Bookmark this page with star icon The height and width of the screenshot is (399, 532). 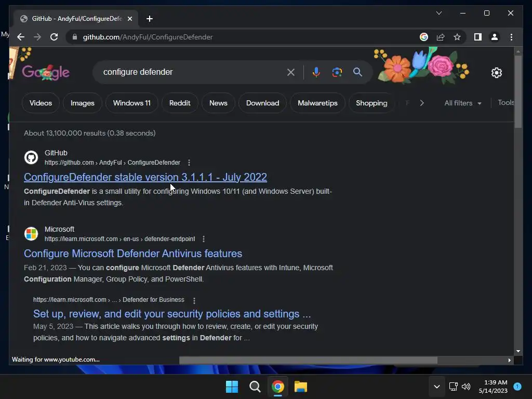tap(457, 37)
